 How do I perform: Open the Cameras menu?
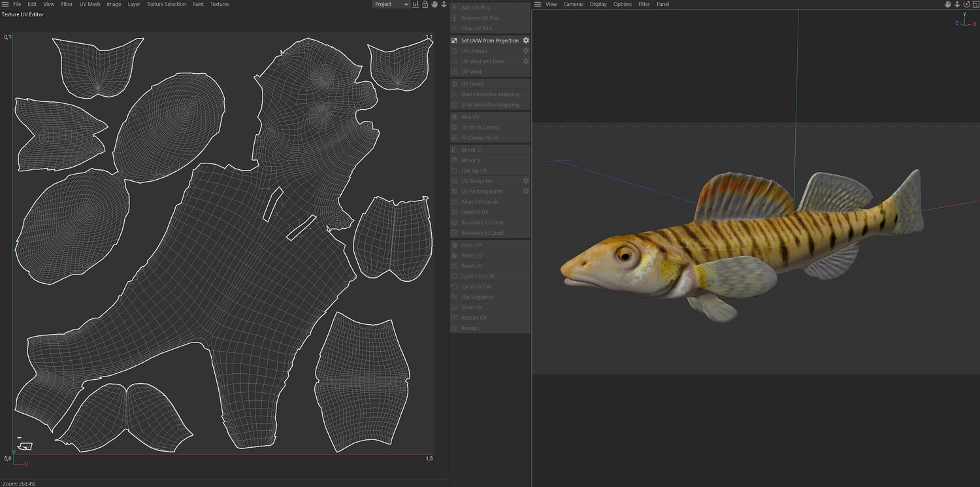pos(574,4)
